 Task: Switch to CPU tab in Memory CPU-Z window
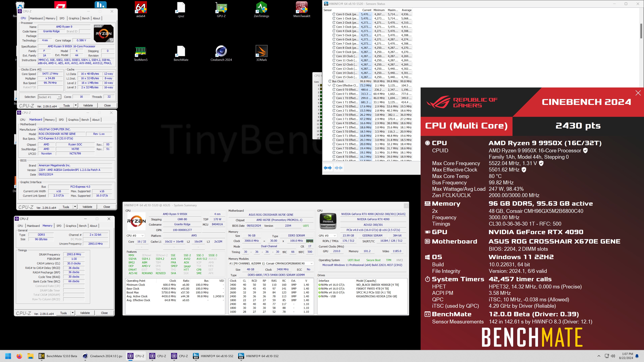(20, 226)
